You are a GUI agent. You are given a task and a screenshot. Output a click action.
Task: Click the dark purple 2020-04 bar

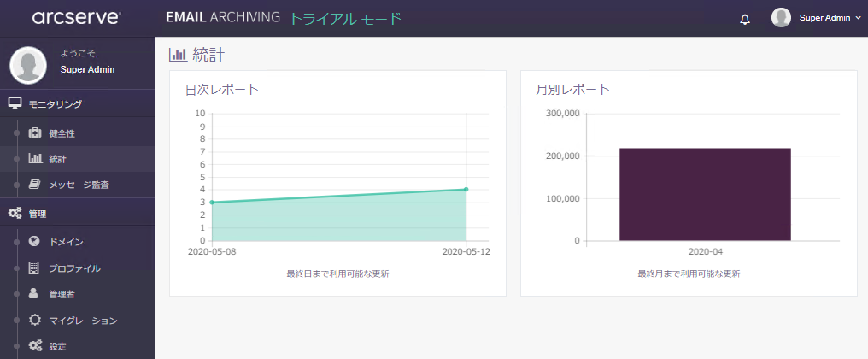(x=705, y=195)
